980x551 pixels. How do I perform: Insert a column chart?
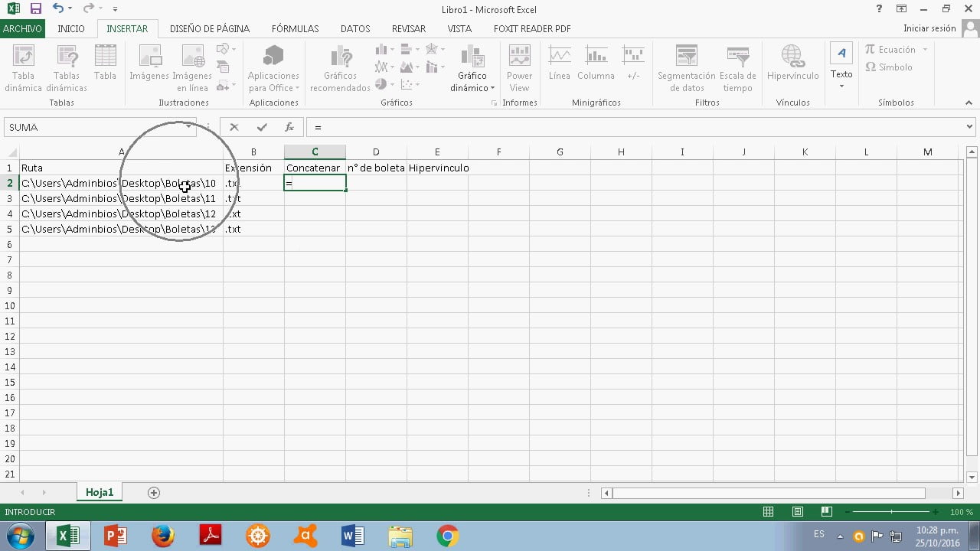pyautogui.click(x=384, y=50)
